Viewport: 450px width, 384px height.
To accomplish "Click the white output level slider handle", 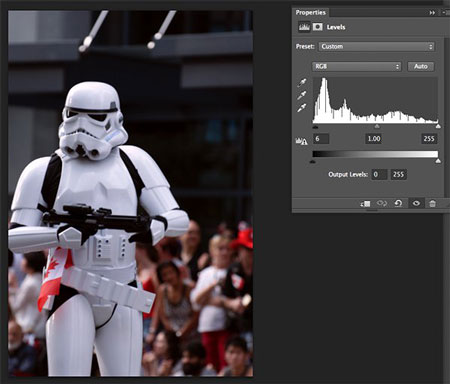I will [x=438, y=161].
